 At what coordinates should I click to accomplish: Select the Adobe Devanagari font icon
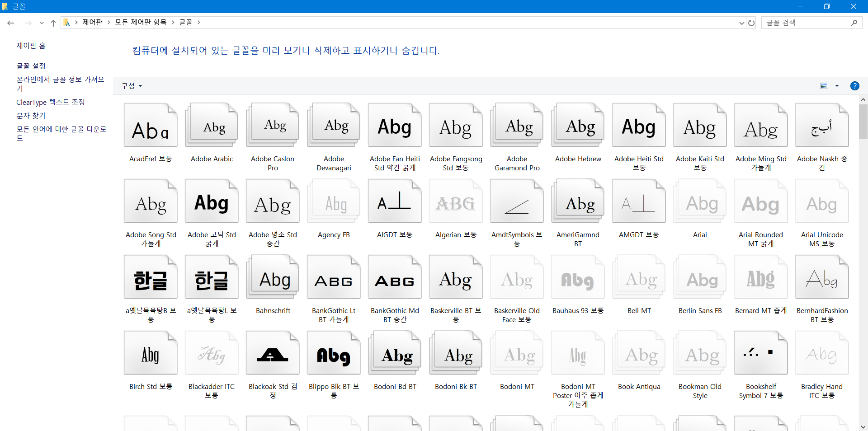coord(334,125)
